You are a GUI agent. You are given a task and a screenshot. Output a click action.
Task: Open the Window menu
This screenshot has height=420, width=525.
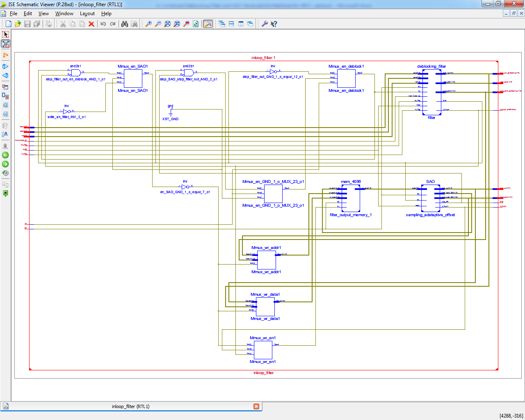tap(64, 14)
